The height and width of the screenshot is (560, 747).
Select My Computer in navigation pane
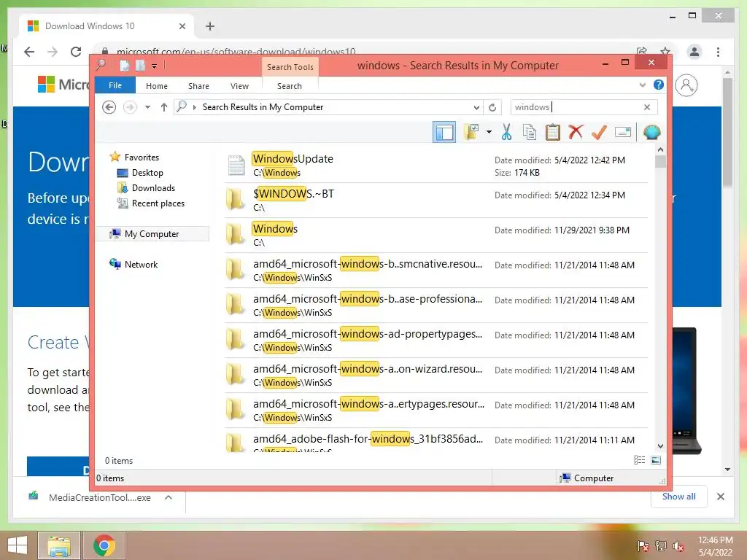(x=152, y=234)
